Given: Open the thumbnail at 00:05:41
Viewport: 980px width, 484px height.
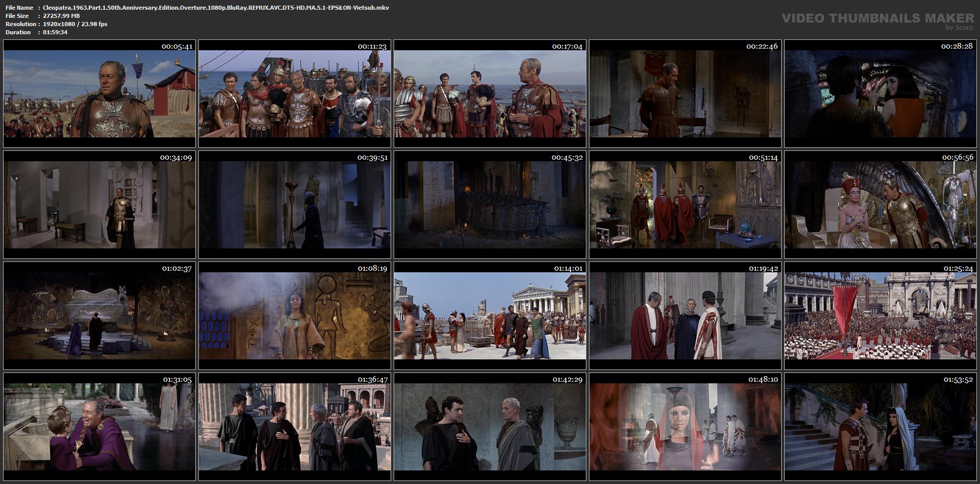Looking at the screenshot, I should click(99, 94).
